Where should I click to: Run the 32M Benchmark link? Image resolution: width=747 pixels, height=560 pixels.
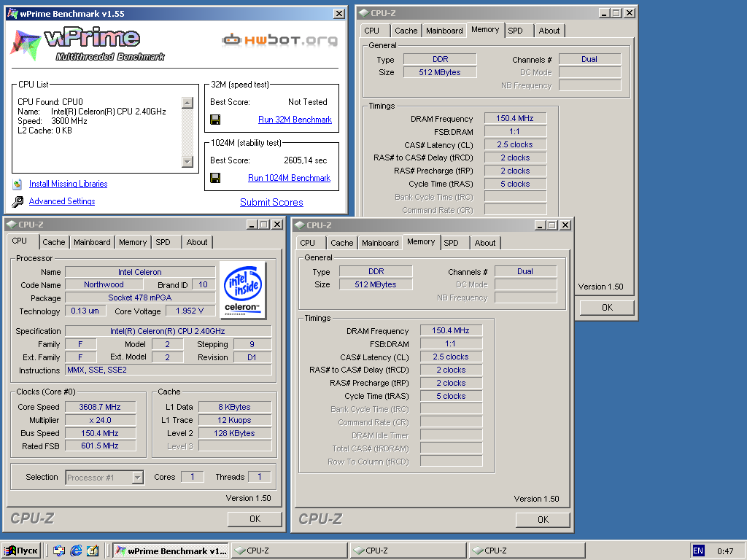[295, 120]
